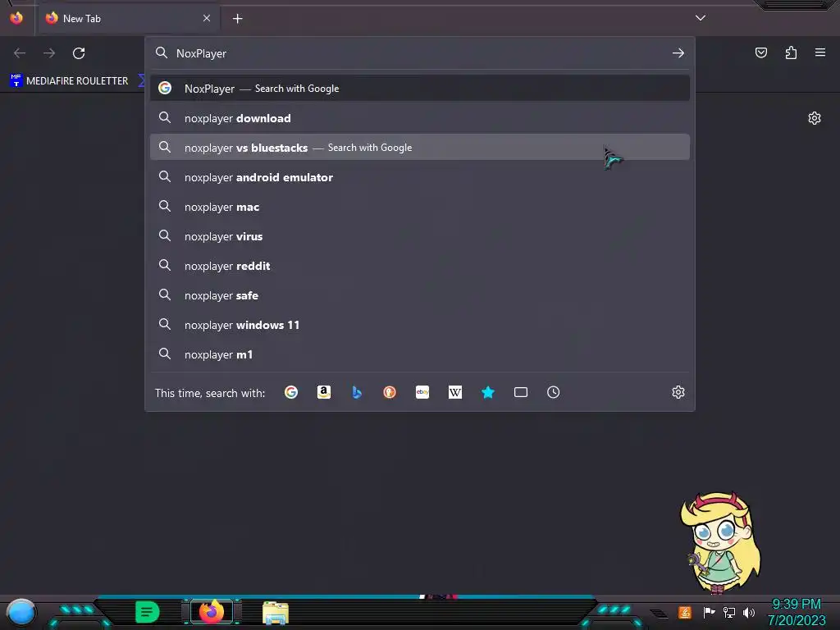List all tabs dropdown arrow

(x=701, y=18)
